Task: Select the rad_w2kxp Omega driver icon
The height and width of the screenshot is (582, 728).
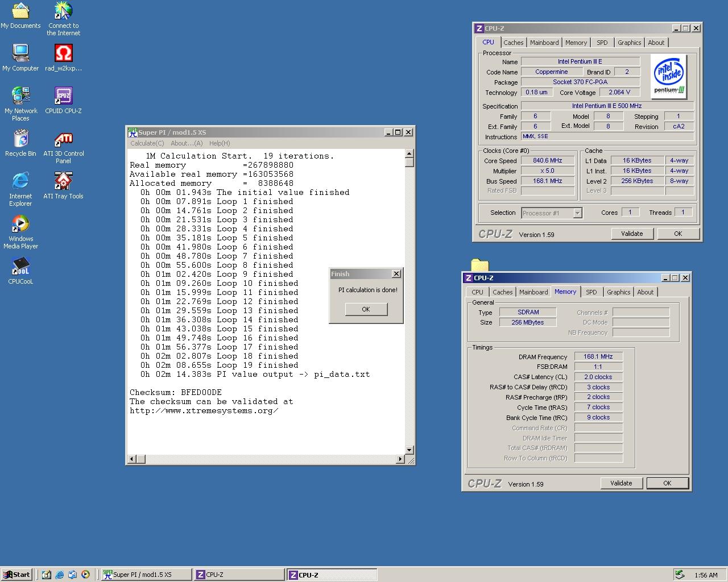Action: pos(63,58)
